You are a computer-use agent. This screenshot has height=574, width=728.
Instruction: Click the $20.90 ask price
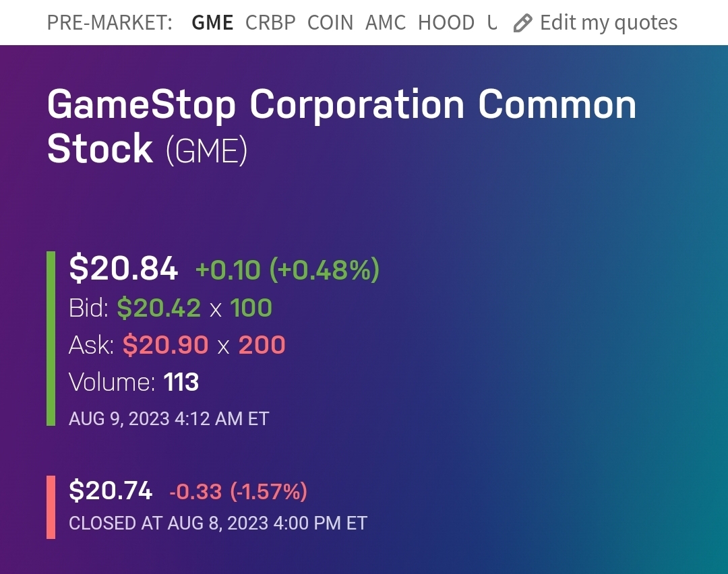point(165,345)
